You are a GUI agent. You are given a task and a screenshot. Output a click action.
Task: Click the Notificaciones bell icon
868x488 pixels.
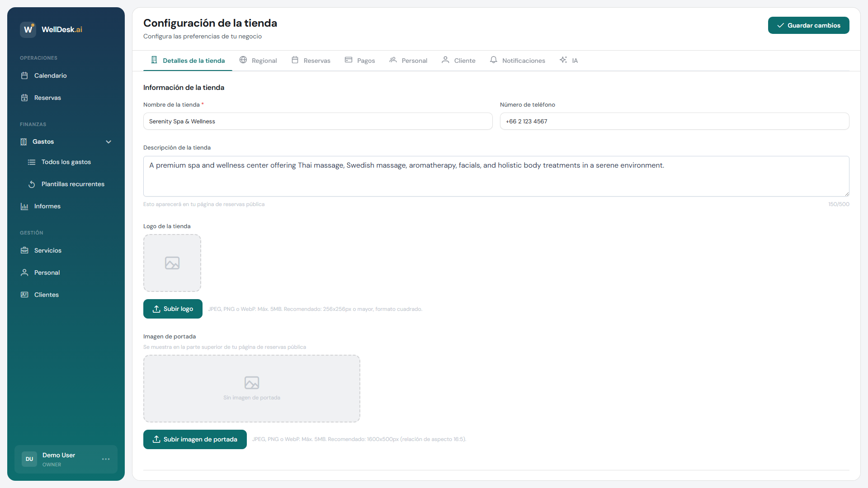pyautogui.click(x=493, y=60)
